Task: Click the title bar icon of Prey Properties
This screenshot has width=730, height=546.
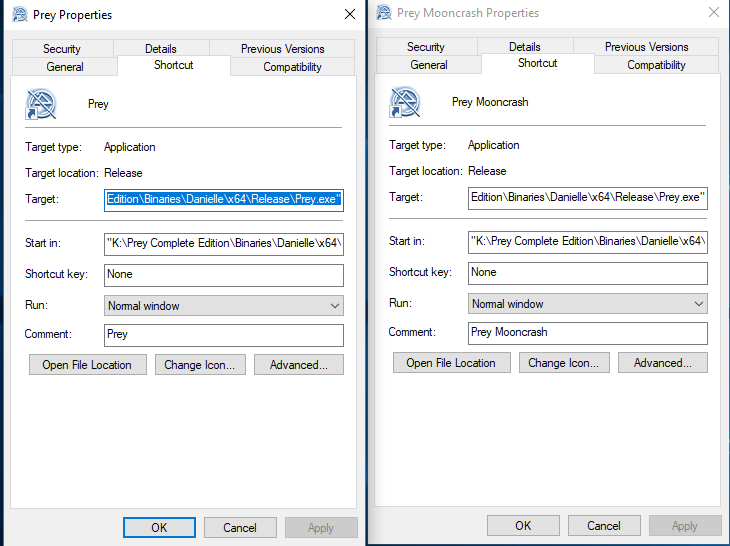Action: [20, 14]
